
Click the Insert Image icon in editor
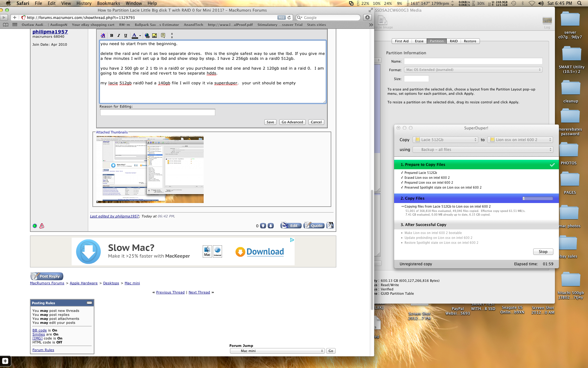(x=155, y=36)
